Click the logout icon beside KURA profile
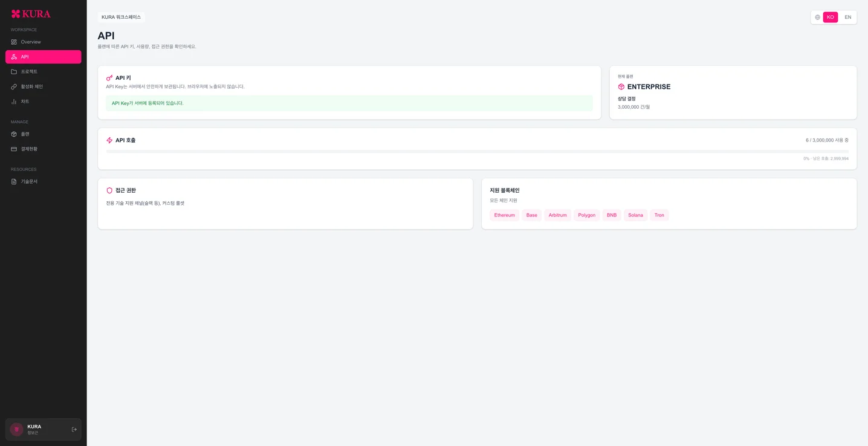The width and height of the screenshot is (868, 446). click(74, 430)
